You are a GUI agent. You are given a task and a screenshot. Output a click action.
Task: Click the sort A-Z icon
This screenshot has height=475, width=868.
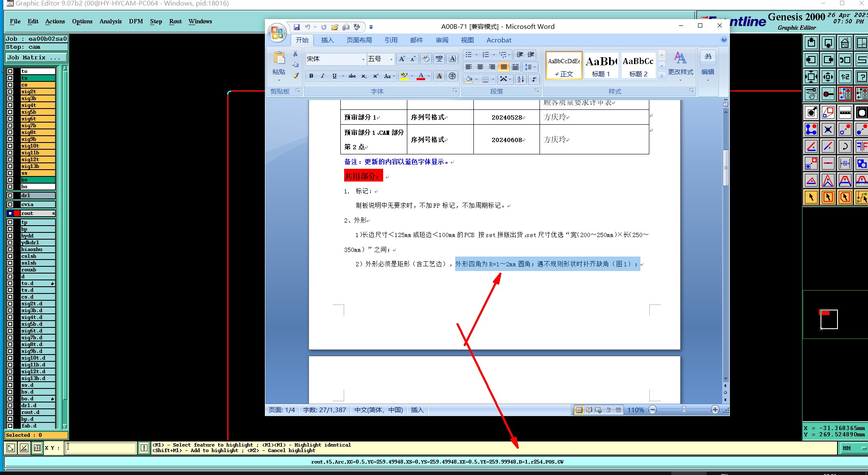521,79
